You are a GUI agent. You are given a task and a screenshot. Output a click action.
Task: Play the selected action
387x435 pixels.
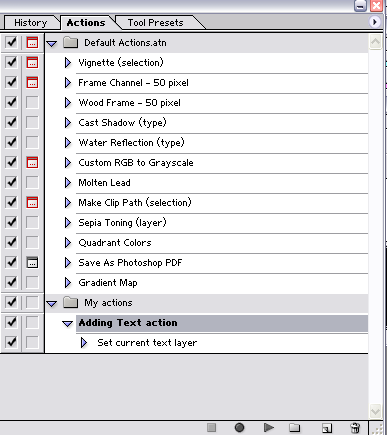tap(269, 427)
